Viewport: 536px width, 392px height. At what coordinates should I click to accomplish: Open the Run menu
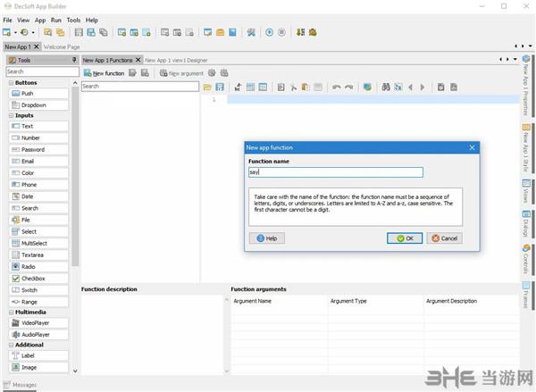click(x=56, y=19)
